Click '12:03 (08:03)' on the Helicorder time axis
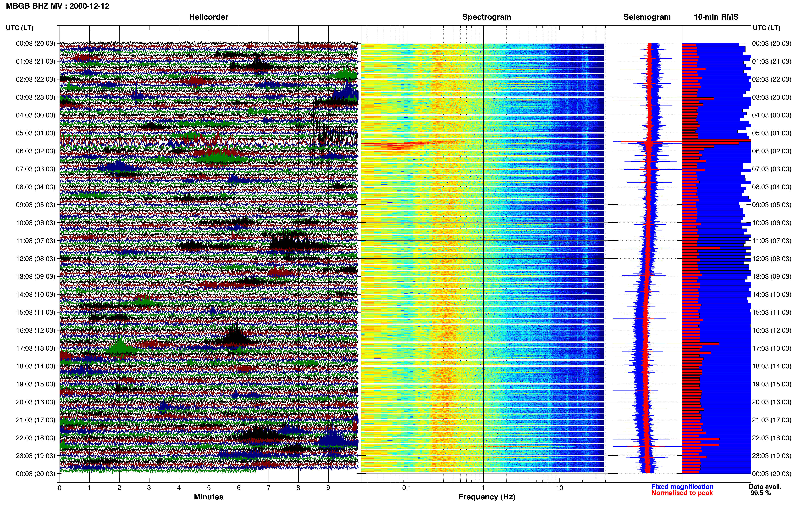 click(x=36, y=259)
